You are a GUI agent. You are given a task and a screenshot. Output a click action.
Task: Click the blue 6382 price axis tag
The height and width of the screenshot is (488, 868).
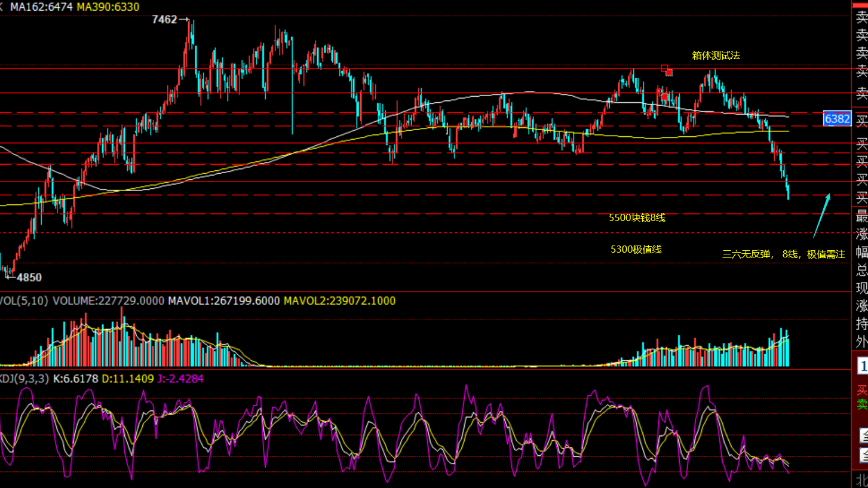coord(837,119)
